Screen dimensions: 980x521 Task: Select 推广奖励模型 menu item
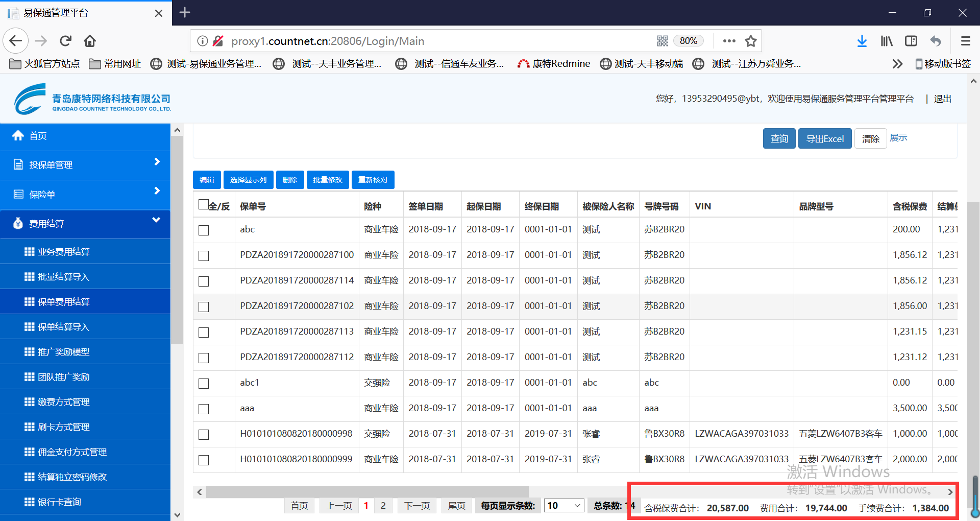click(64, 352)
